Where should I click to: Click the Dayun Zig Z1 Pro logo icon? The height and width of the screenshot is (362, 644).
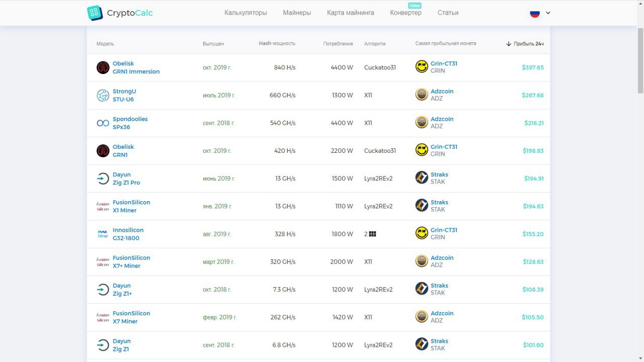pos(103,178)
